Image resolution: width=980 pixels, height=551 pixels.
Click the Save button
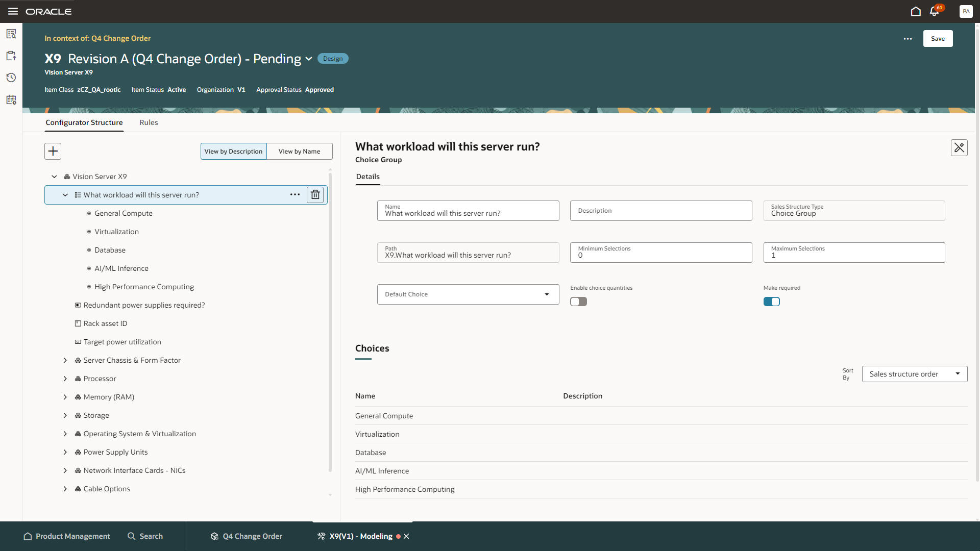(938, 39)
